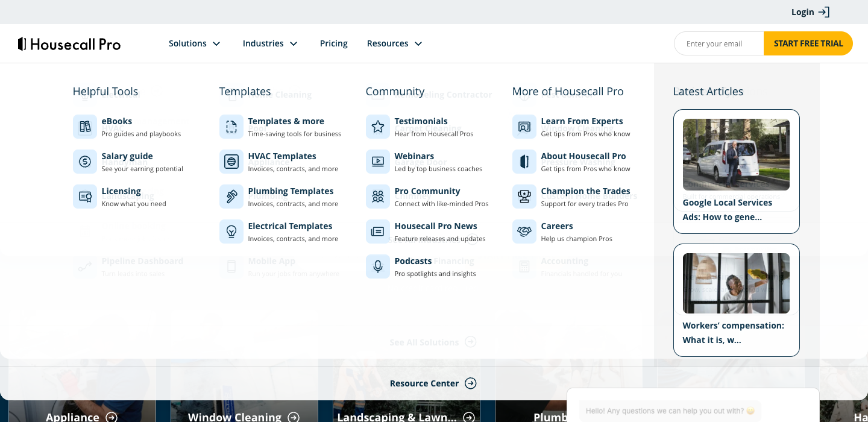This screenshot has height=422, width=868.
Task: Open the Podcasts link
Action: pyautogui.click(x=413, y=261)
